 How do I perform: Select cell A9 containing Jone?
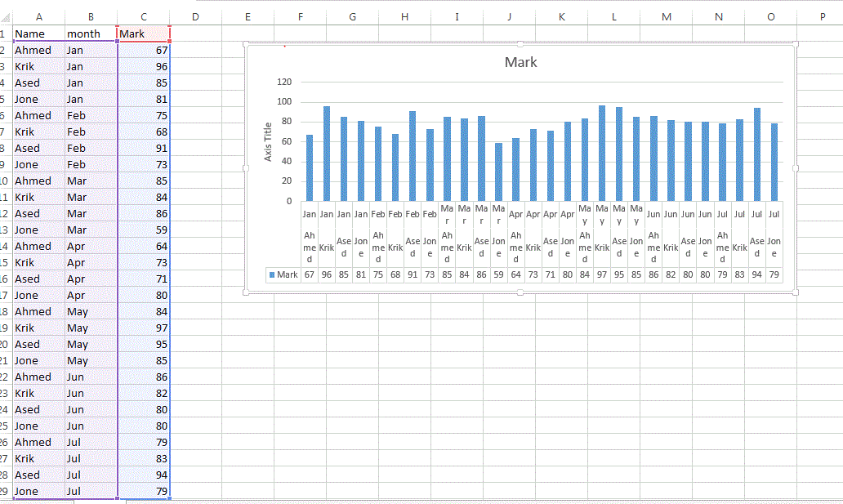coord(38,164)
